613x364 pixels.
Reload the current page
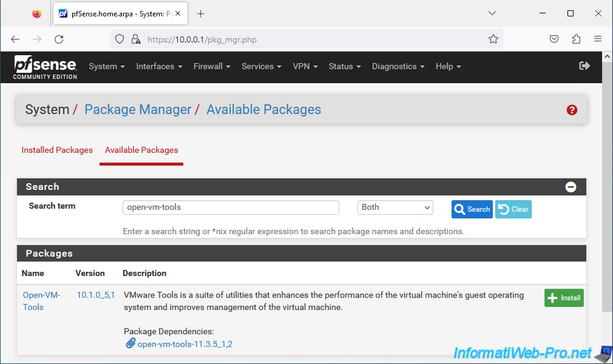59,39
